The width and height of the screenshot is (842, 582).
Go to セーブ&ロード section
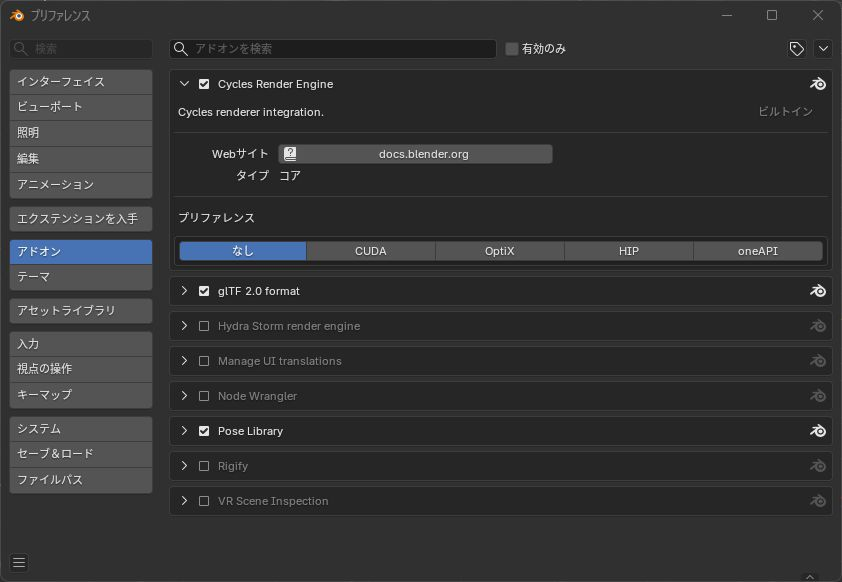(x=81, y=454)
